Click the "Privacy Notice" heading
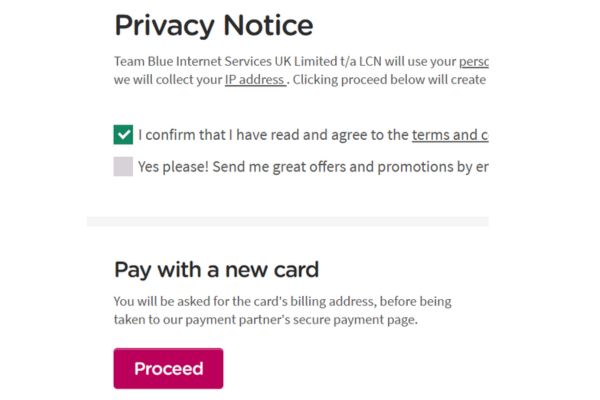The image size is (600, 400). pos(213,25)
